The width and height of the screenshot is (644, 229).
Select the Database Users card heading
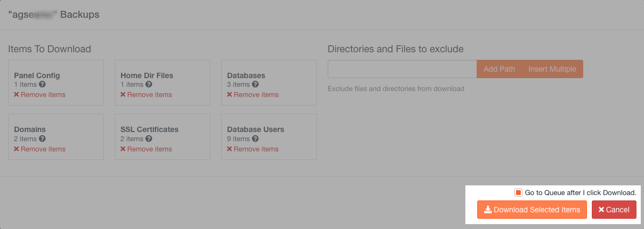click(256, 129)
